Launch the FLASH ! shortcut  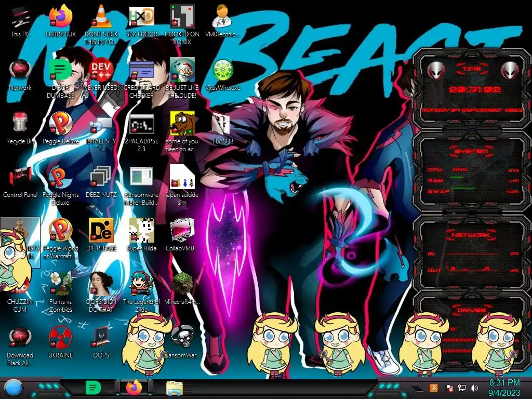click(222, 129)
